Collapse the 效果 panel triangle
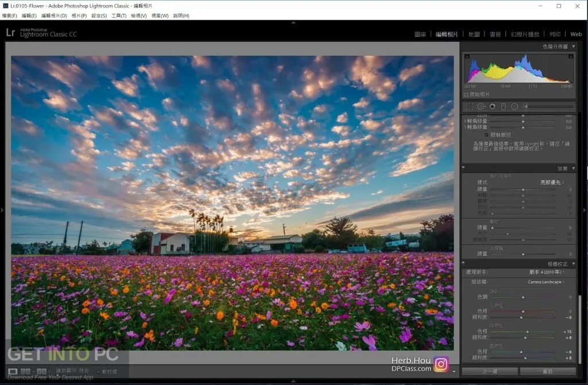The image size is (588, 385). coord(574,169)
